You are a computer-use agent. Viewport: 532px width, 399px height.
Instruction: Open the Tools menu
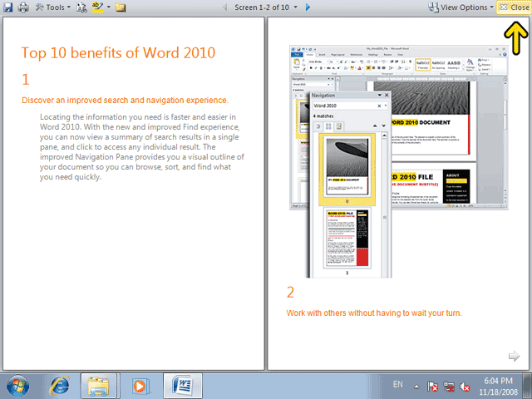[53, 7]
